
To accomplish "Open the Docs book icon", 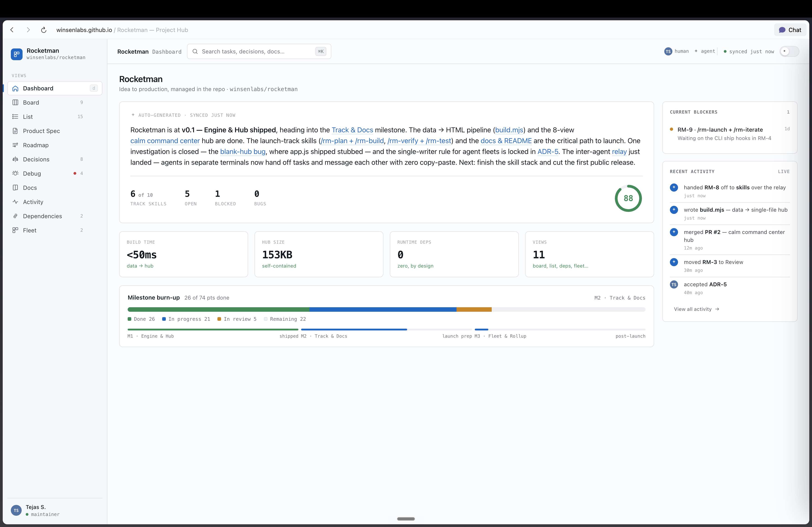I will click(15, 188).
